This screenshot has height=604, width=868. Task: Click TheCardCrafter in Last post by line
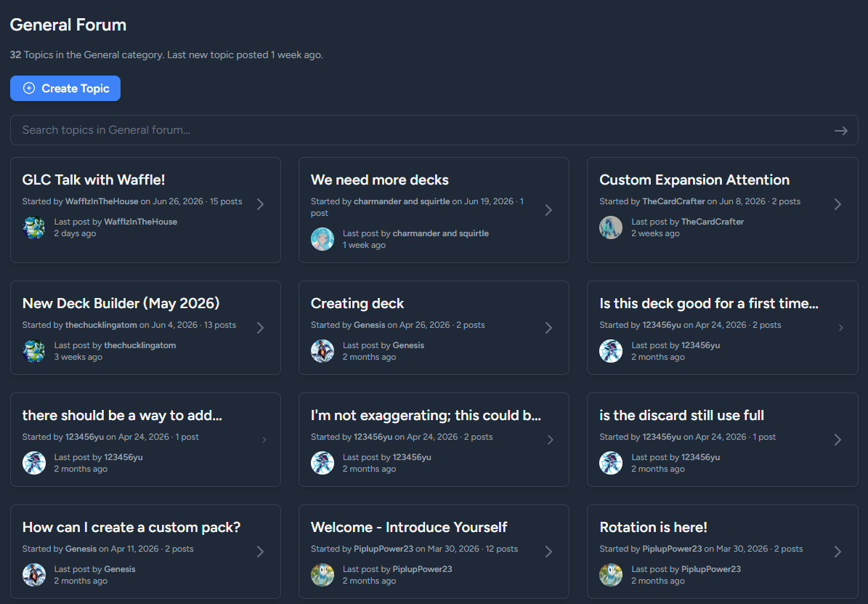pyautogui.click(x=713, y=222)
